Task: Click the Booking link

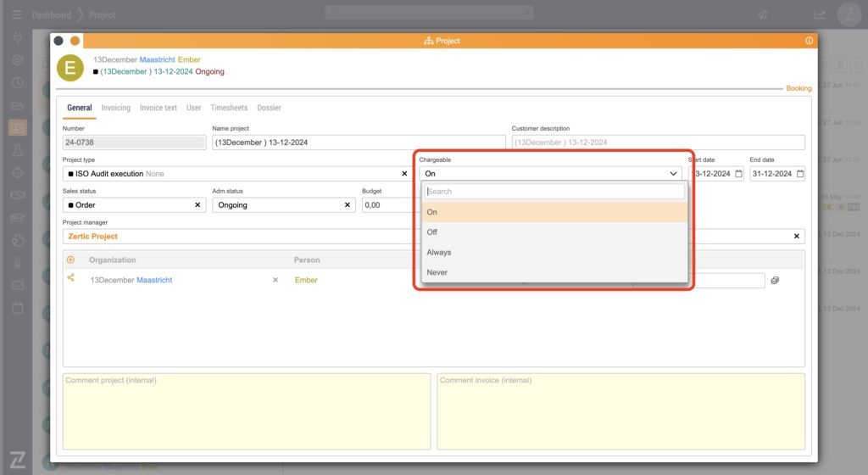Action: [x=798, y=88]
